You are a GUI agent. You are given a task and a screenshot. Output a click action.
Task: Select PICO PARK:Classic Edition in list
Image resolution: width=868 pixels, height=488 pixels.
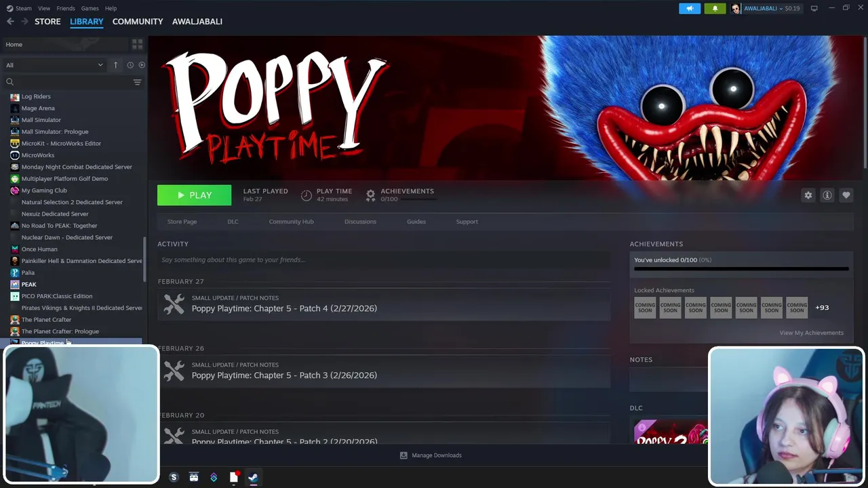(57, 296)
